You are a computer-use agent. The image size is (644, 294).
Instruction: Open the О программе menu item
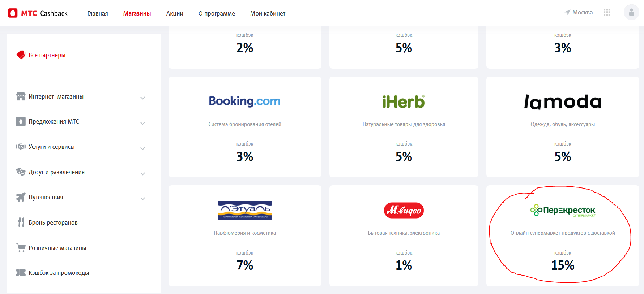217,13
